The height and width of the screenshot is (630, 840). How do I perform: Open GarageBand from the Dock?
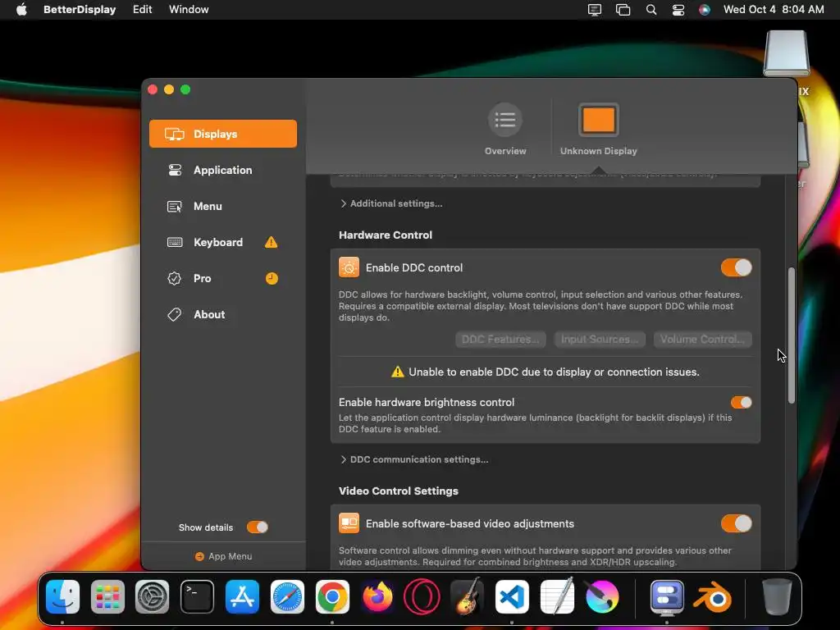pyautogui.click(x=467, y=596)
